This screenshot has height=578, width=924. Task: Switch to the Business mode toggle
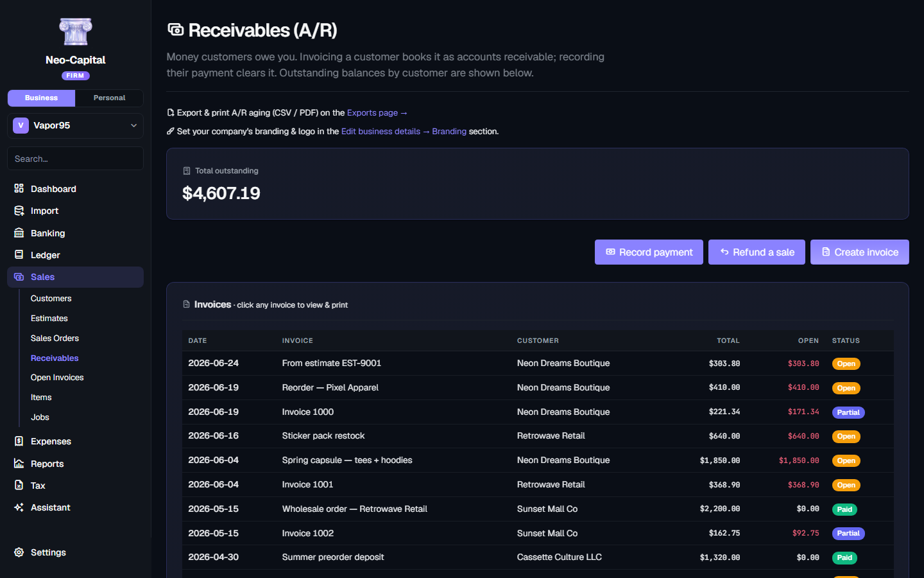point(41,98)
